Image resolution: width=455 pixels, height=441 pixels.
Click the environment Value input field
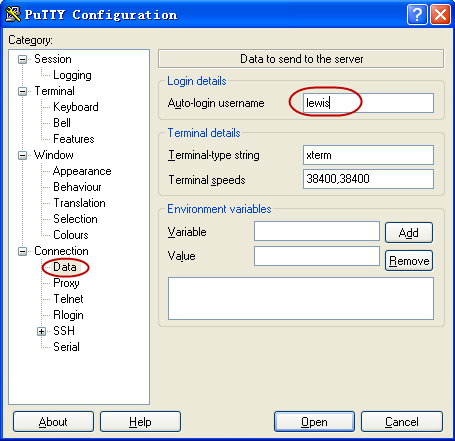click(317, 256)
